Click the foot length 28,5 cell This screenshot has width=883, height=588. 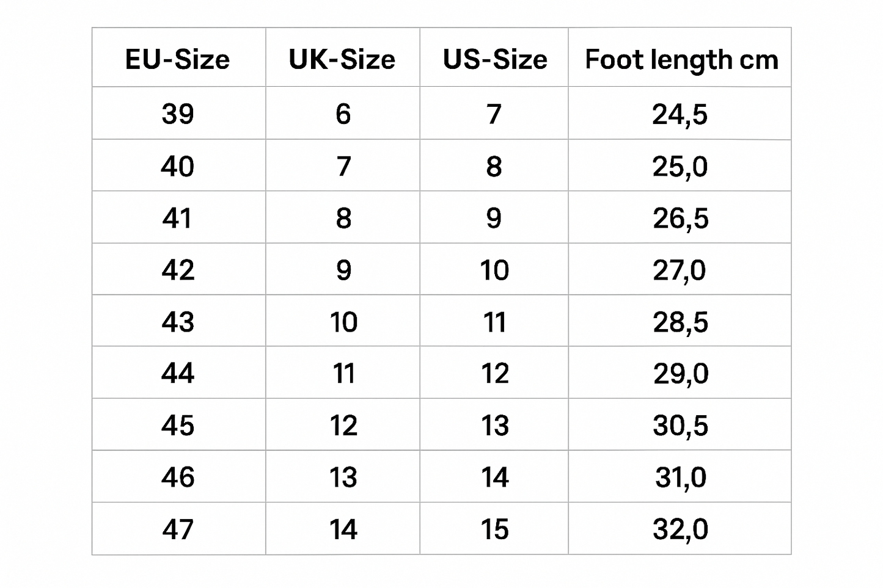[680, 322]
